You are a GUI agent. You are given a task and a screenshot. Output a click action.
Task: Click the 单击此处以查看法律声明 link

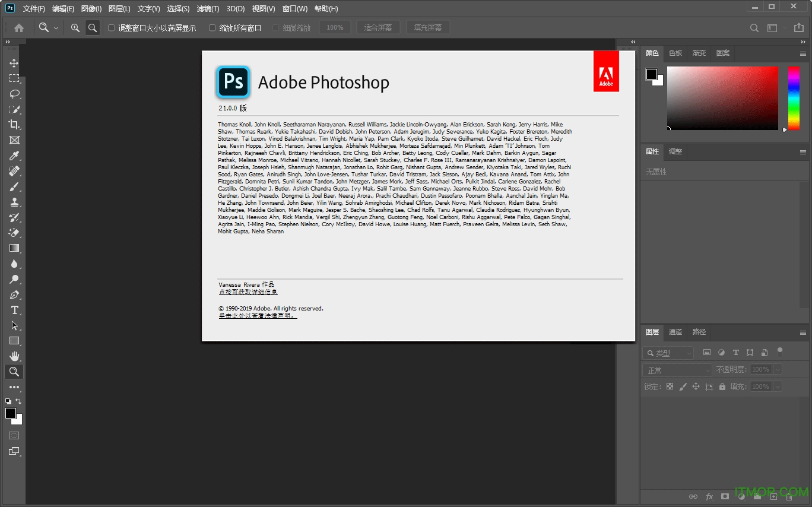(257, 315)
